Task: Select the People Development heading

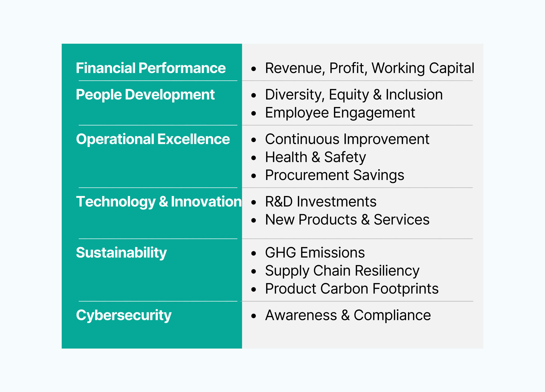Action: click(x=145, y=95)
